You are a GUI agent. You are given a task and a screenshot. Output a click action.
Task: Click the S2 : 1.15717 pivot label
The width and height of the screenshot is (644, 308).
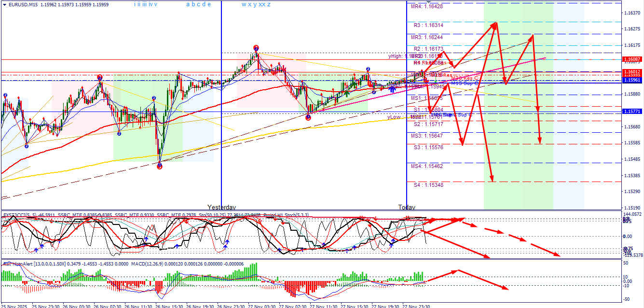coord(428,124)
